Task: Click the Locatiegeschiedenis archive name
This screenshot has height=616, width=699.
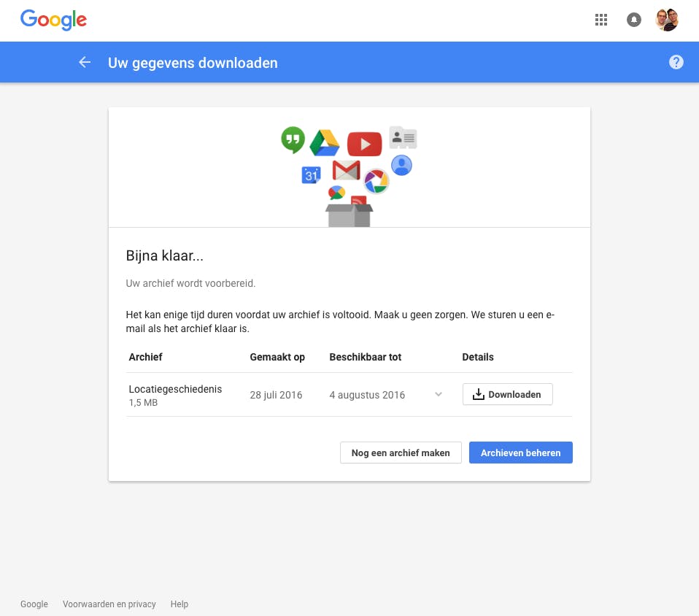Action: point(175,389)
